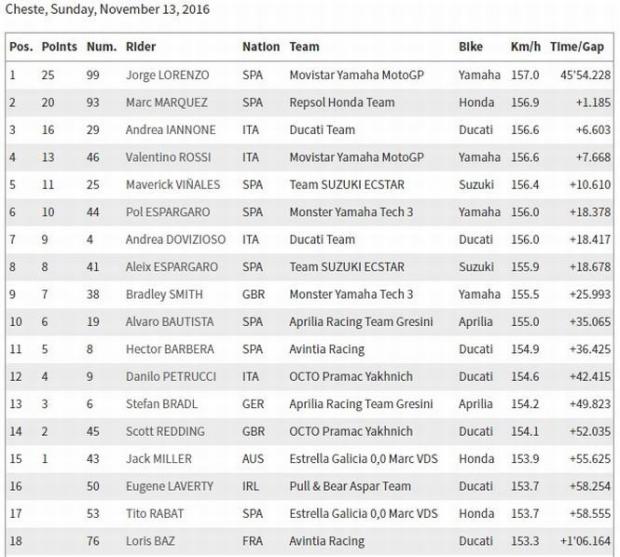Click the "Points" column header
The image size is (620, 557).
tap(58, 47)
